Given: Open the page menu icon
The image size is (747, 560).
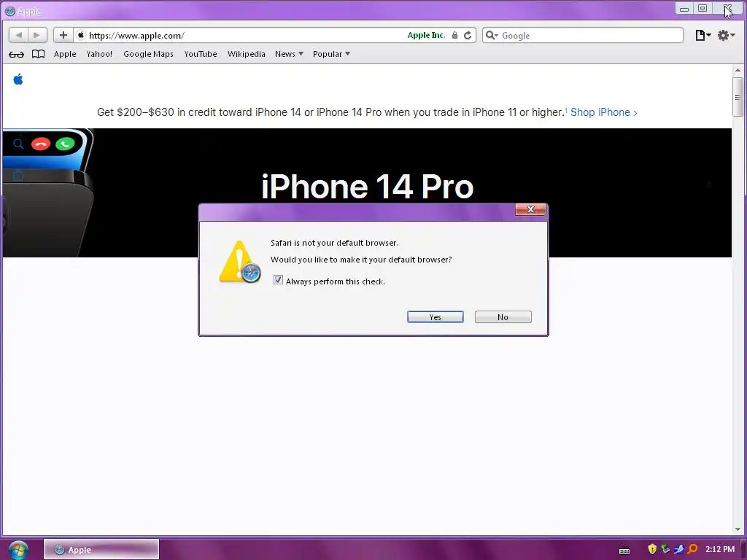Looking at the screenshot, I should coord(703,35).
